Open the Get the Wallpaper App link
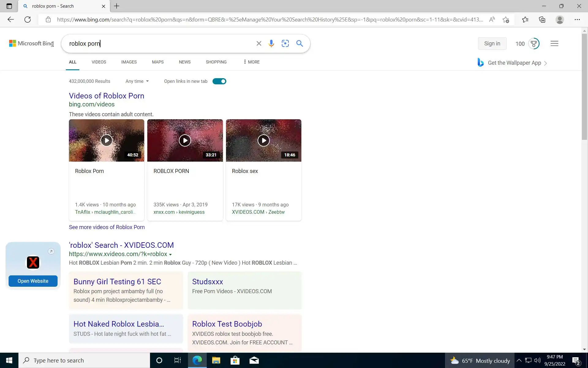 click(514, 63)
